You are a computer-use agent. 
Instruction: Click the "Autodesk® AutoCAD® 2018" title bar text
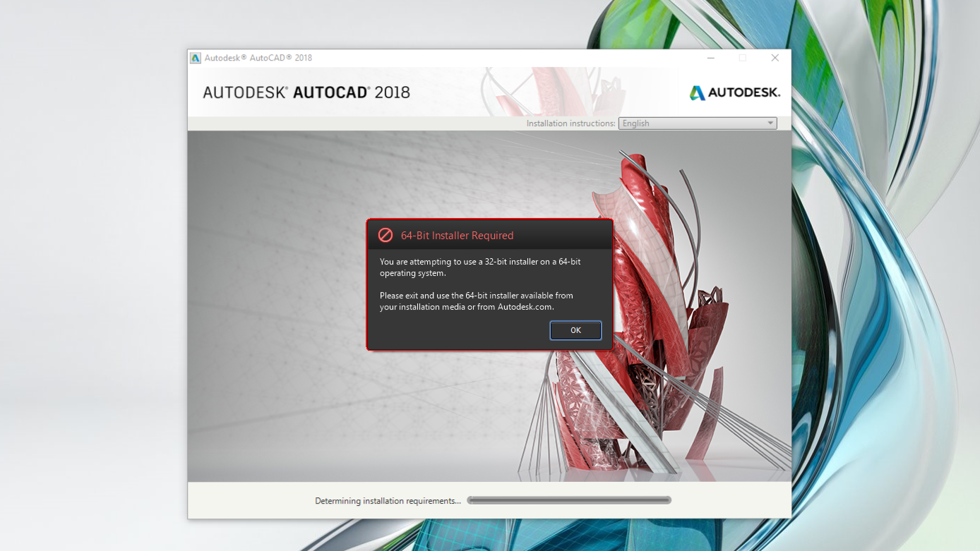(x=258, y=58)
